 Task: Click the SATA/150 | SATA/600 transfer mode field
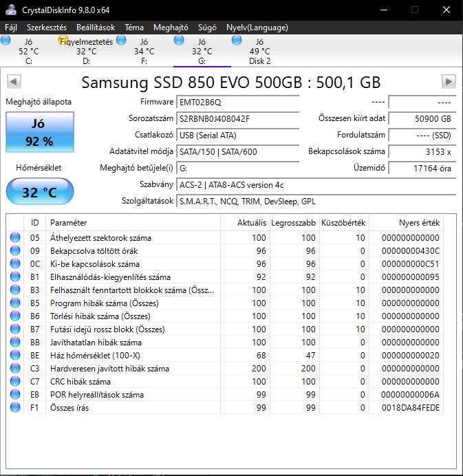click(x=238, y=151)
